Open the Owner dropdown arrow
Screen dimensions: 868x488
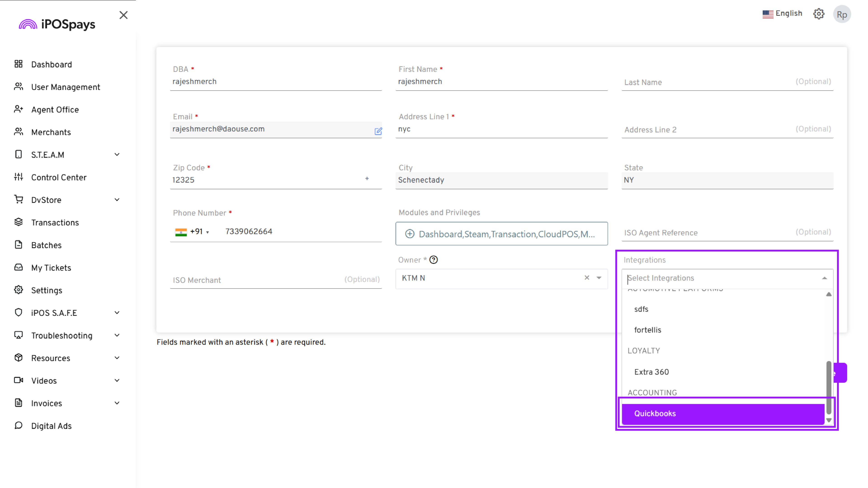(x=599, y=278)
